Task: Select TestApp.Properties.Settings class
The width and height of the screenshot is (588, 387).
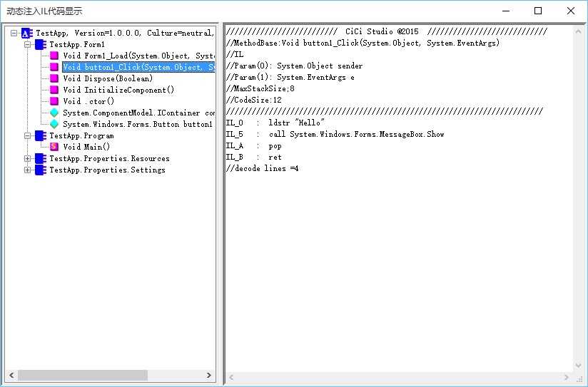Action: pos(107,170)
